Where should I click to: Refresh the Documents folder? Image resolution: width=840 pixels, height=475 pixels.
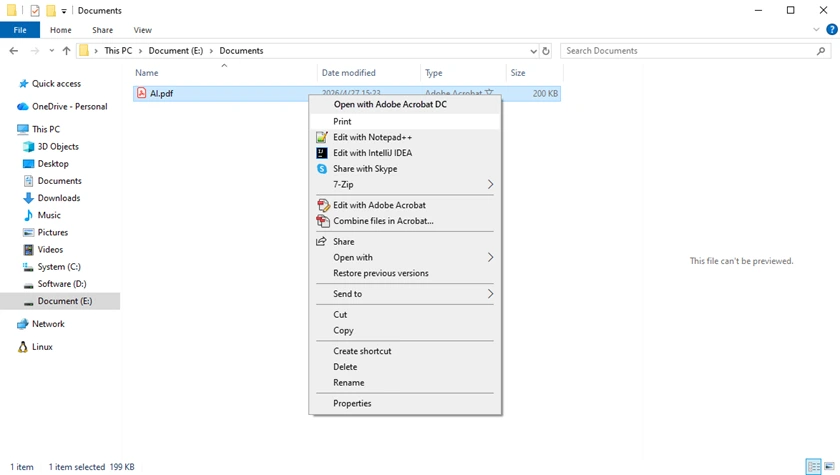(546, 51)
